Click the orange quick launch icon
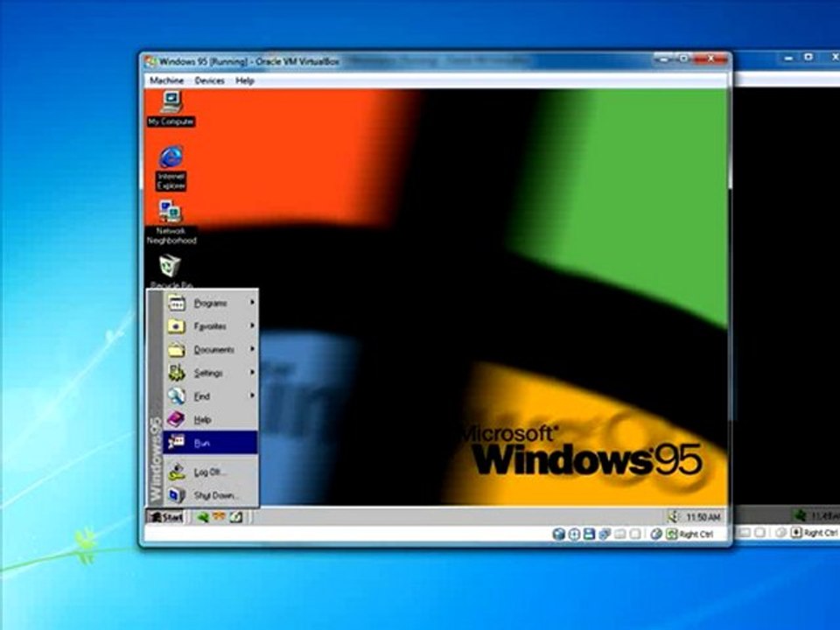Image resolution: width=840 pixels, height=630 pixels. point(219,517)
